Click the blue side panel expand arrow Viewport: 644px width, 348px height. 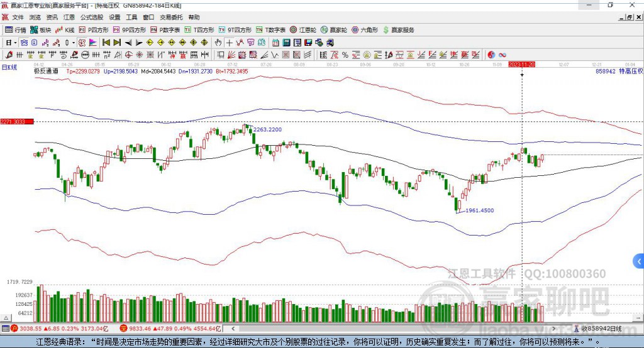[x=639, y=261]
